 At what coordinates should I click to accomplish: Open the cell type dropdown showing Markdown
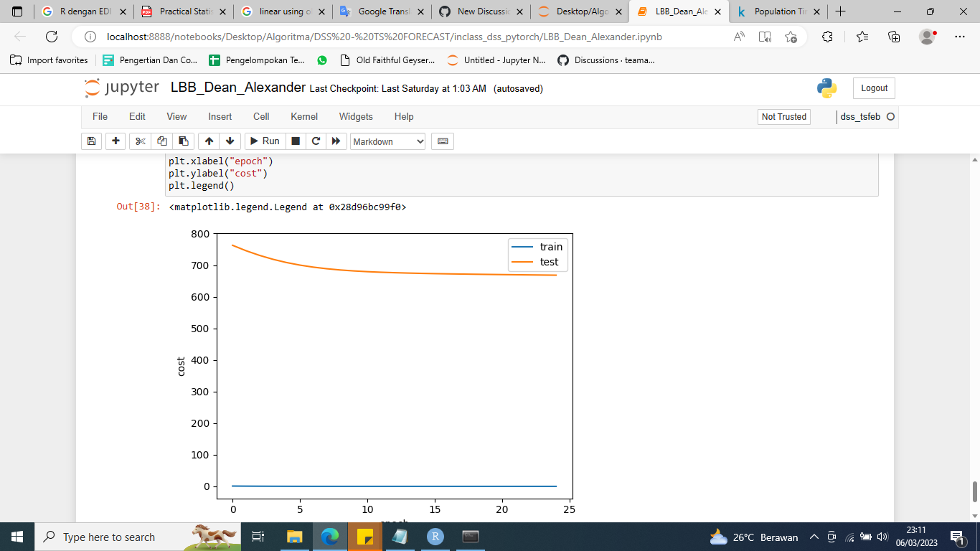point(387,141)
